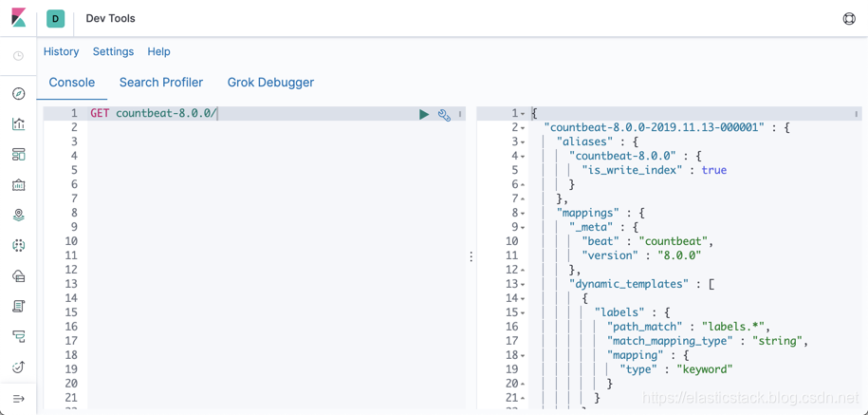This screenshot has width=868, height=415.
Task: Collapse mappings block at line 8
Action: (x=523, y=214)
